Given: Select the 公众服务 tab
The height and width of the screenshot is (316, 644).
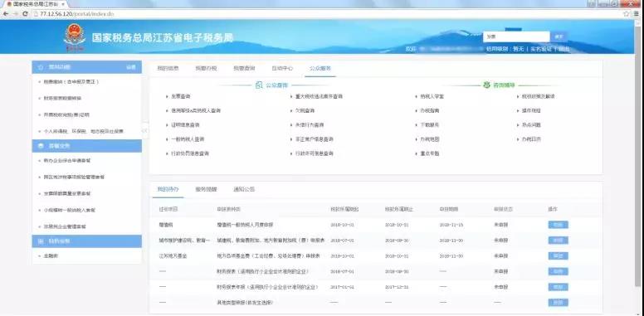Looking at the screenshot, I should pyautogui.click(x=320, y=69).
